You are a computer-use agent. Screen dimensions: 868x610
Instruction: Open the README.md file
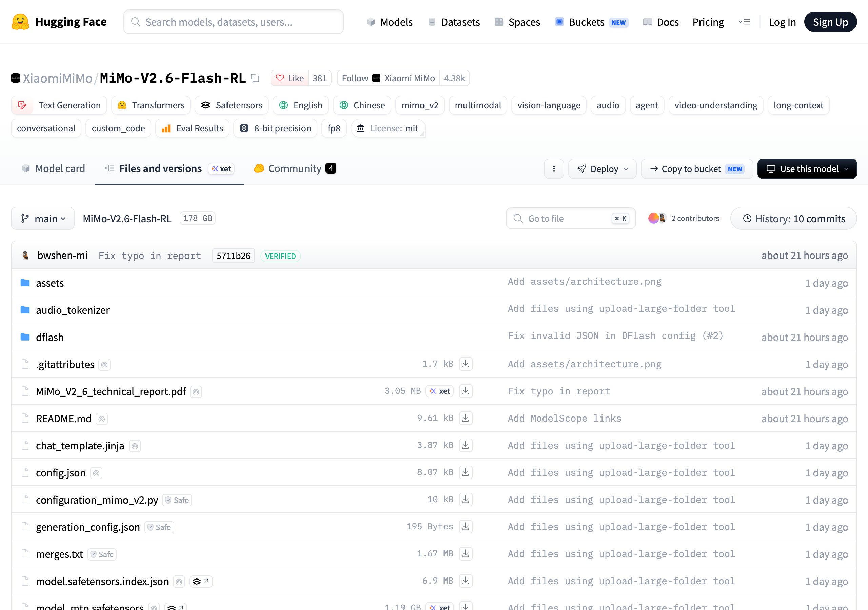point(63,419)
